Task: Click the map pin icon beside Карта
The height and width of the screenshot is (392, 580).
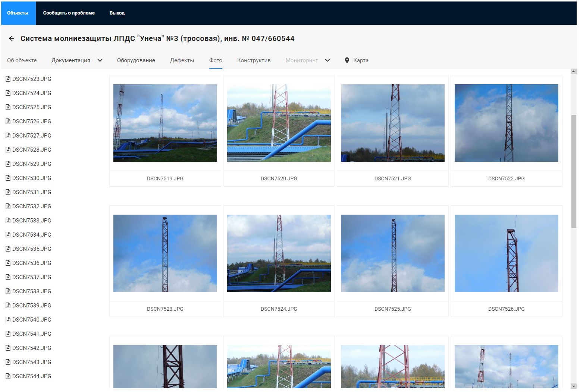Action: tap(347, 60)
